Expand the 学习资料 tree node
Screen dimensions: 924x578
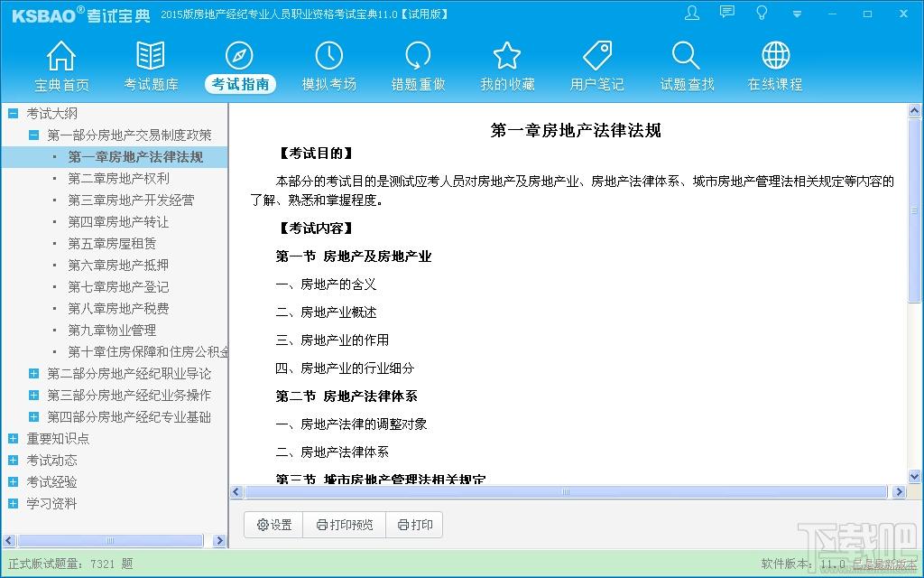tap(13, 504)
